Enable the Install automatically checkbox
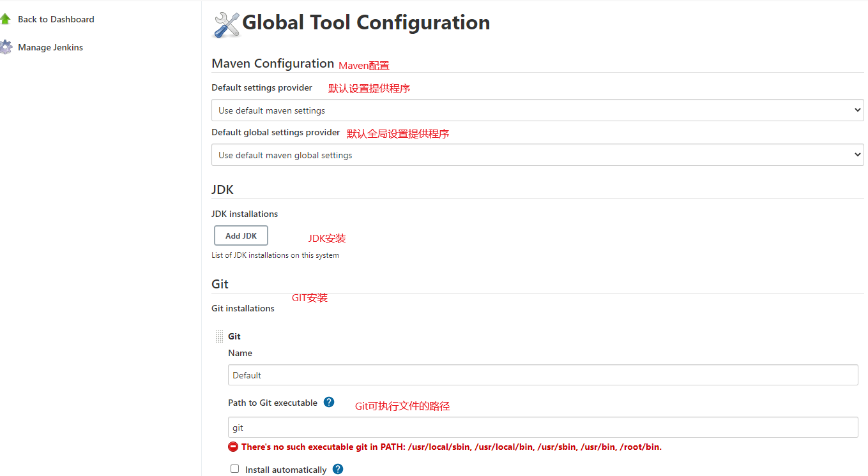868x476 pixels. coord(234,468)
